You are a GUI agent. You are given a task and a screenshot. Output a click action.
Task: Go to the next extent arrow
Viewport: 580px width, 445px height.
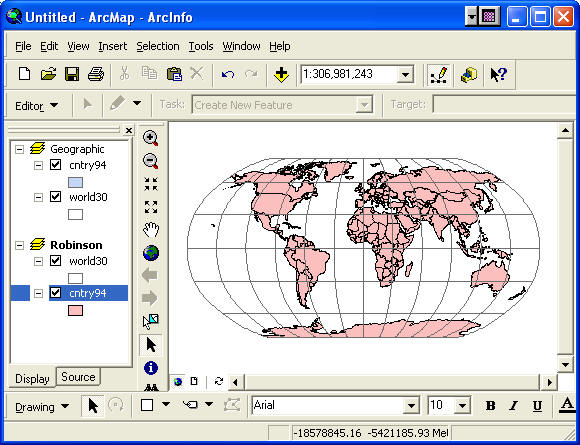click(150, 298)
